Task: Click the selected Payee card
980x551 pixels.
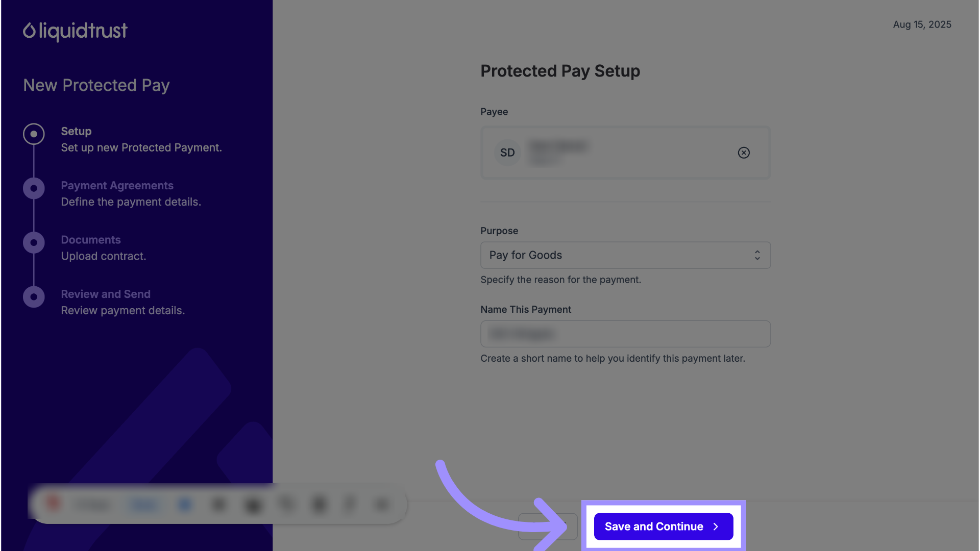Action: coord(625,153)
